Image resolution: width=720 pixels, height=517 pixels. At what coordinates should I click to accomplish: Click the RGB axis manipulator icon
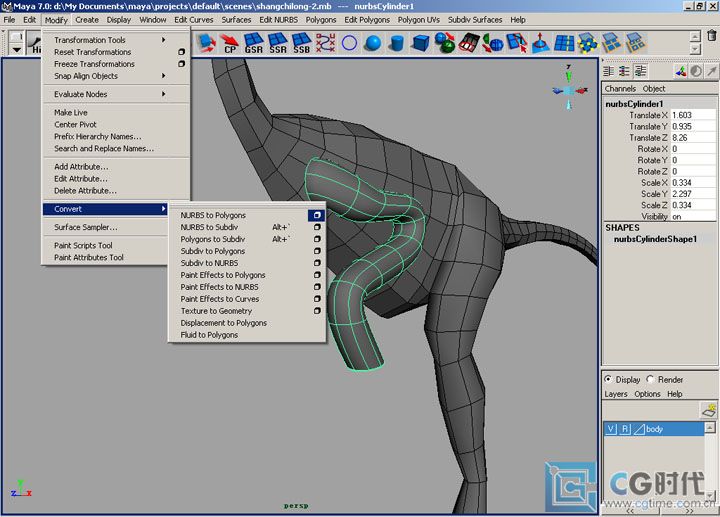(681, 71)
